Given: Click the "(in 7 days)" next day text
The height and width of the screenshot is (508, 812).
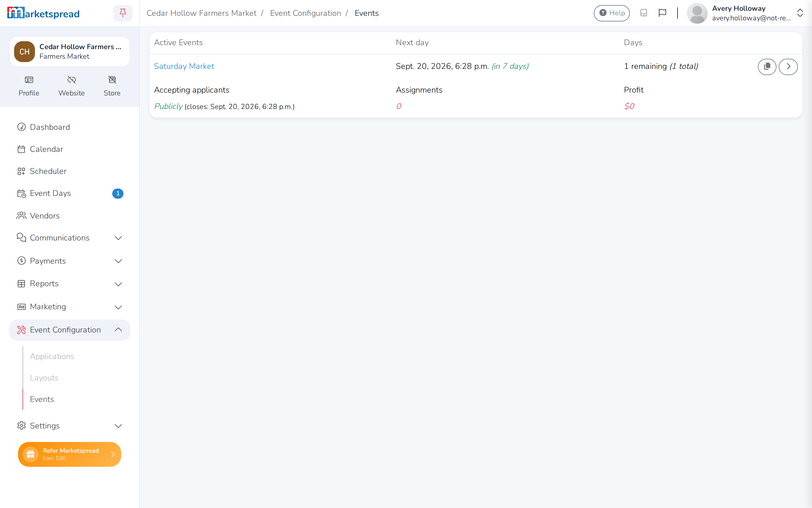Looking at the screenshot, I should tap(510, 66).
